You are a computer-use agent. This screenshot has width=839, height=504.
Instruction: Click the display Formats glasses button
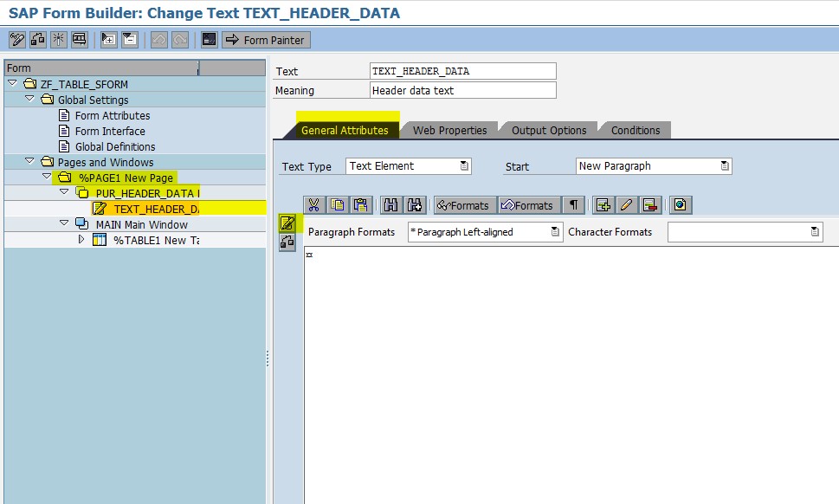[464, 205]
